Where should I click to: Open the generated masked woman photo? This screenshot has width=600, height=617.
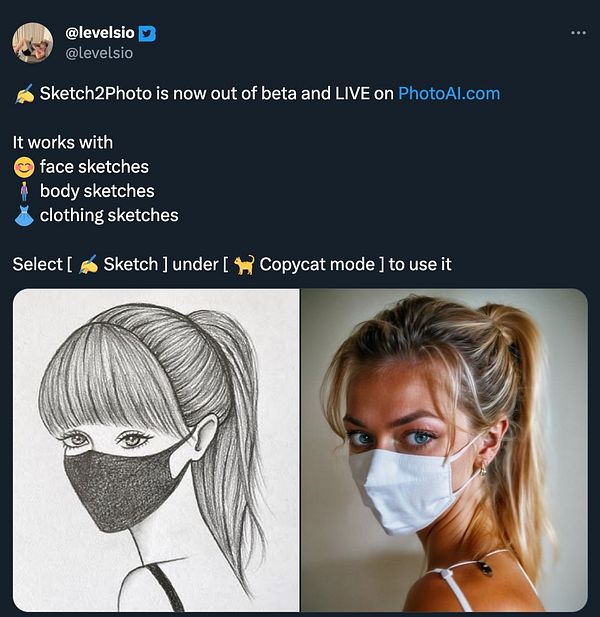[x=444, y=450]
